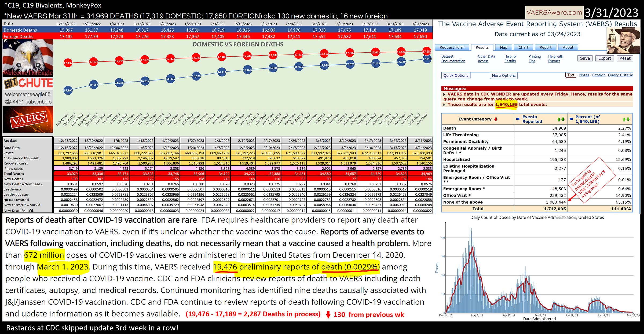Screen dimensions: 644x334
Task: Open the Printing Tips link
Action: [535, 59]
